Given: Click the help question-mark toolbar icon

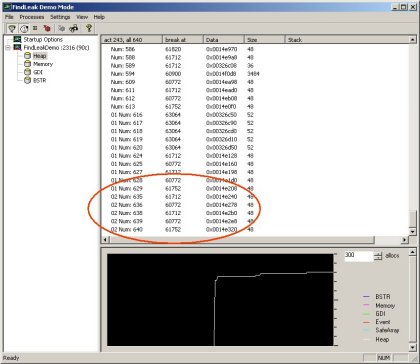Looking at the screenshot, I should pyautogui.click(x=89, y=28).
